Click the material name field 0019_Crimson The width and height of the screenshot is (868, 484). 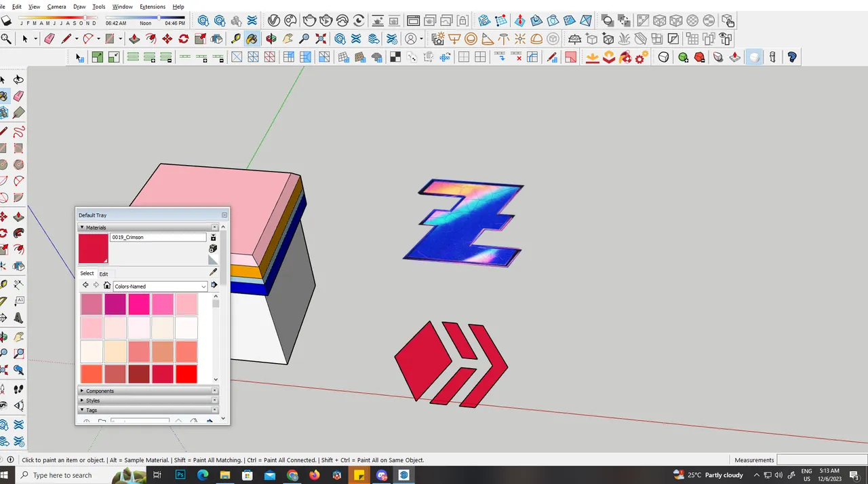click(158, 238)
